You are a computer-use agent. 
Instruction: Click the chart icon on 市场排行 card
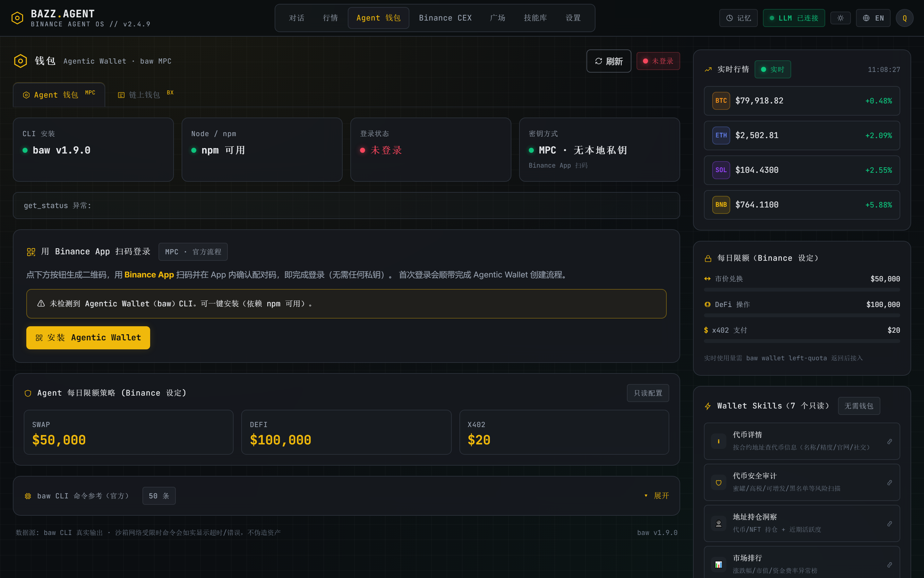click(719, 565)
